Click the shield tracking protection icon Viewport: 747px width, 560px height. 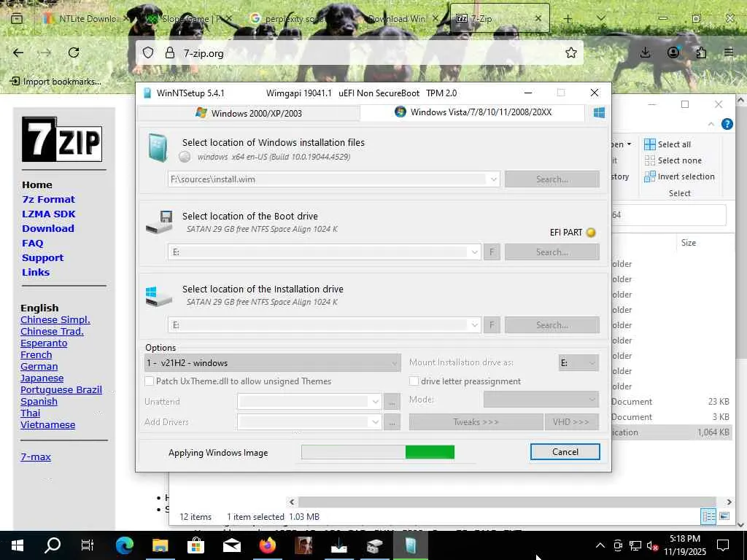pos(148,52)
